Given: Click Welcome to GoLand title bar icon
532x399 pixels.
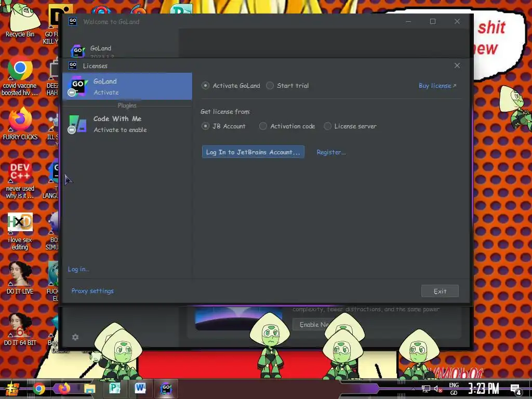Looking at the screenshot, I should point(73,21).
